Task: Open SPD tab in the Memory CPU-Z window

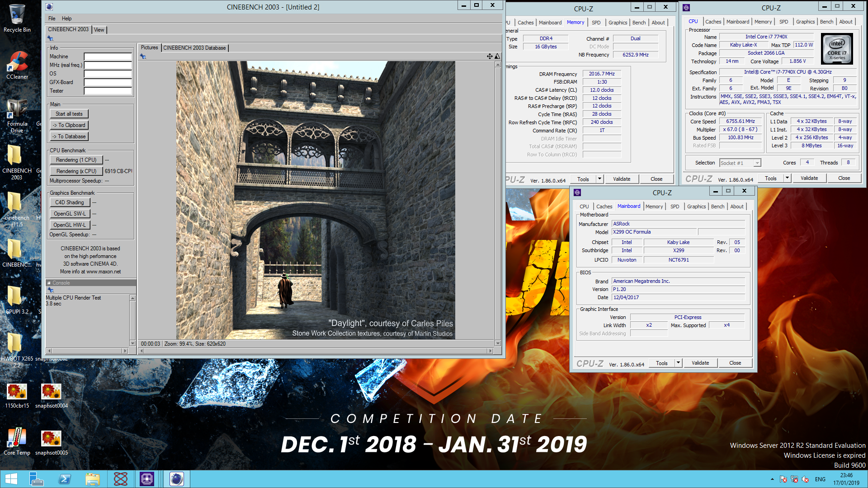Action: (596, 23)
